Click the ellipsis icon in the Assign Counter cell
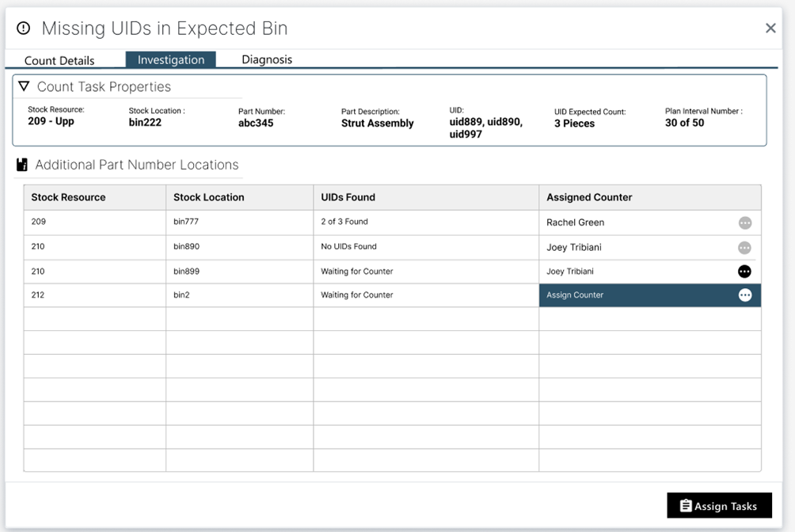The image size is (795, 532). point(745,295)
